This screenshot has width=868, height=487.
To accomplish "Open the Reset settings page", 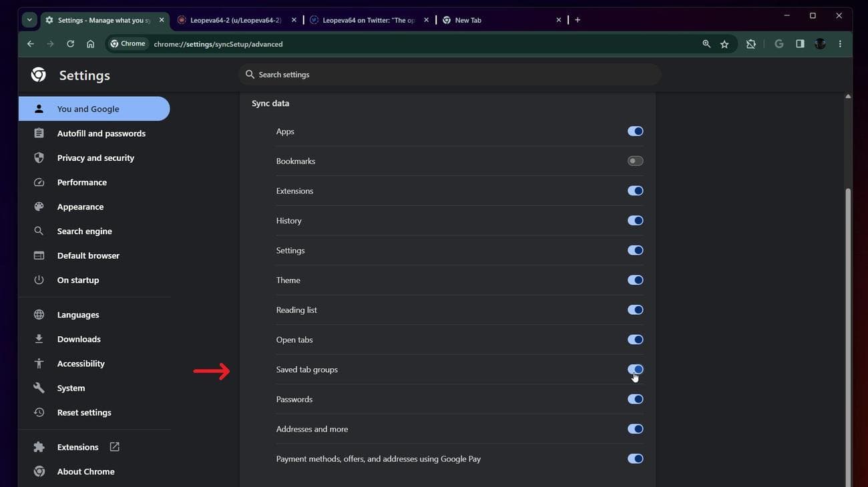I will click(84, 412).
